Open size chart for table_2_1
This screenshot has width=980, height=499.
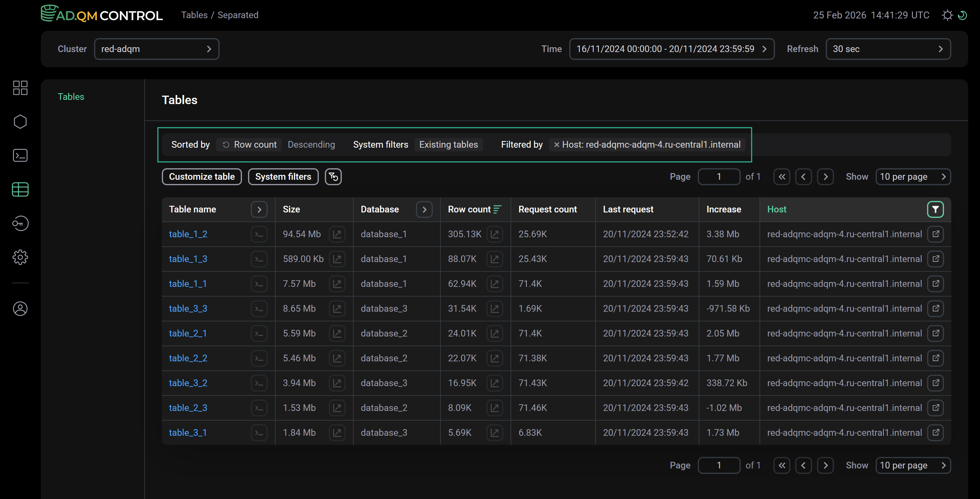coord(337,333)
